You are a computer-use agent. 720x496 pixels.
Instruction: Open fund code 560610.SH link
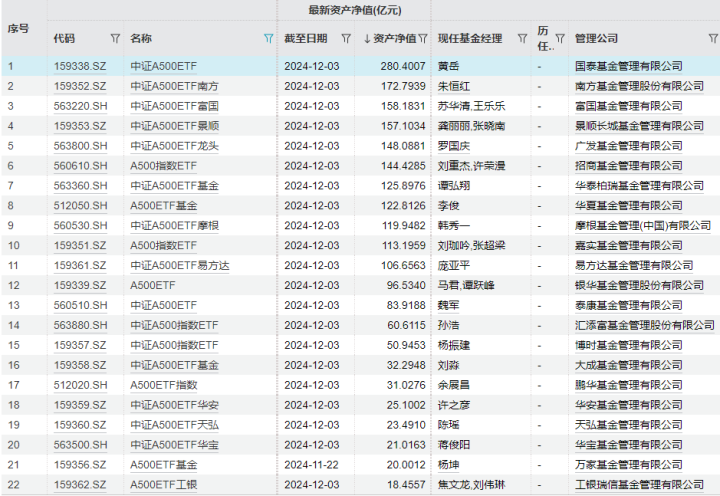[80, 166]
